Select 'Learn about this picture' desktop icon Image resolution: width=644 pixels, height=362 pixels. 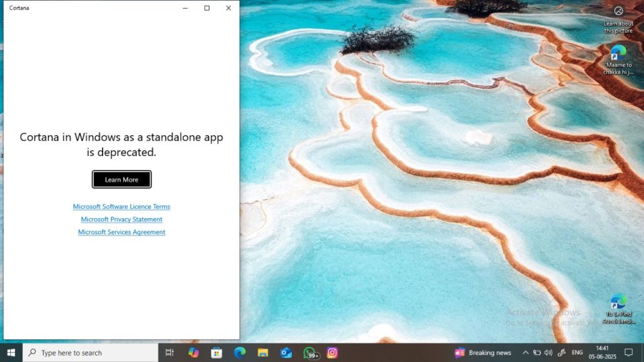618,19
